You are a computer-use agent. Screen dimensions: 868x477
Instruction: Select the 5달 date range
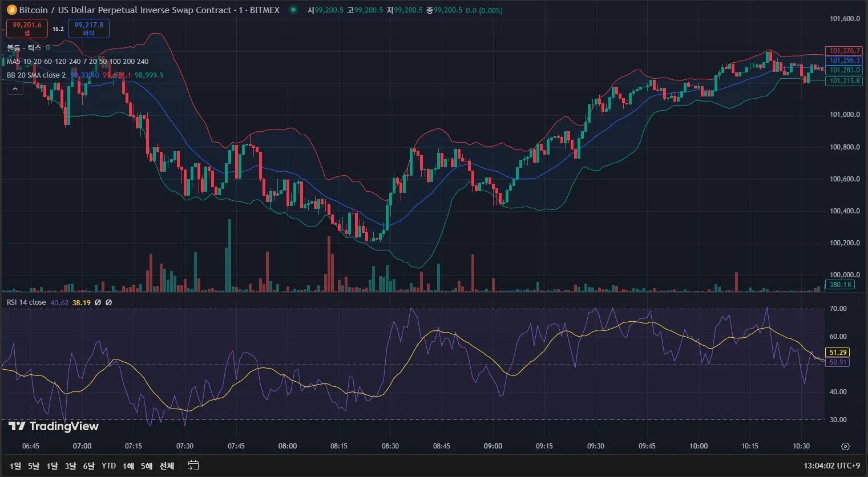(34, 466)
